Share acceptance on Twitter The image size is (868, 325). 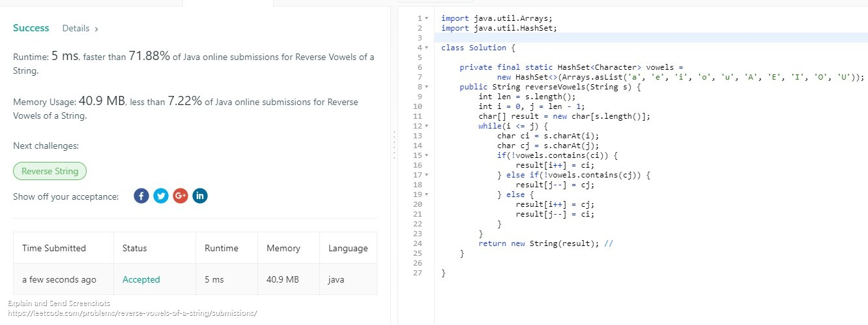[161, 196]
